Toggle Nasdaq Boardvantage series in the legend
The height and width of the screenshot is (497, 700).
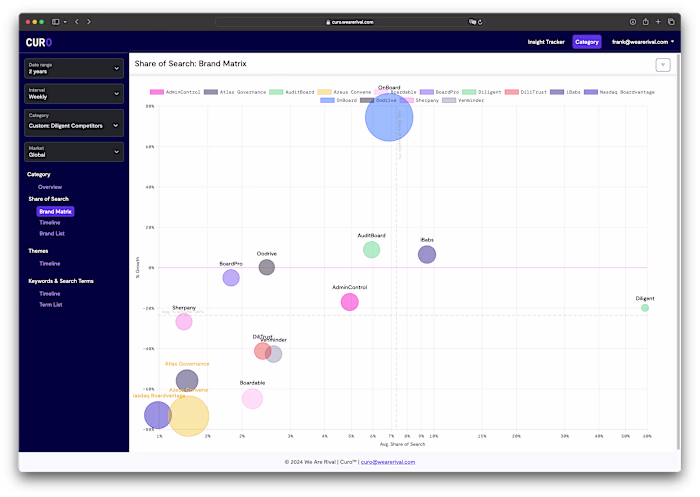619,92
